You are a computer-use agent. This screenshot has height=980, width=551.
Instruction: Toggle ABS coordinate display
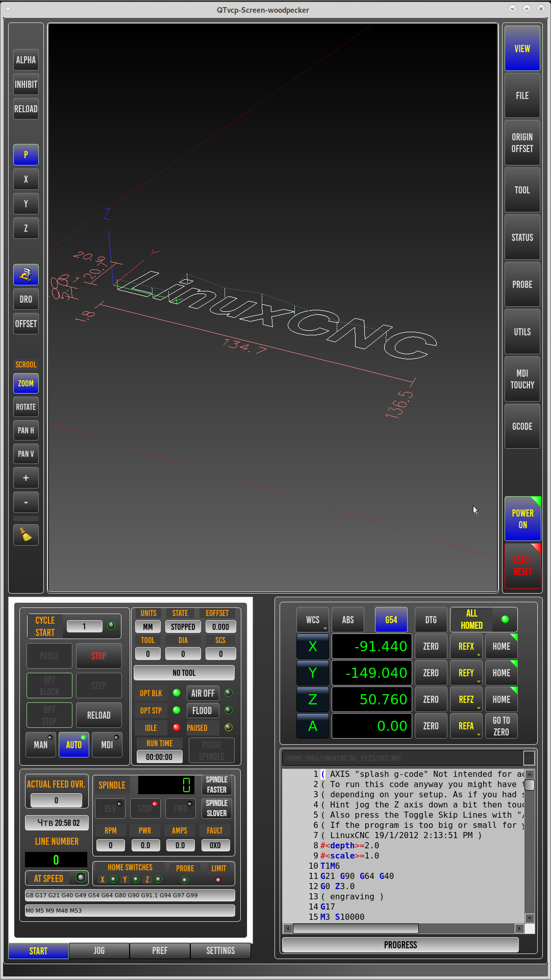coord(348,620)
